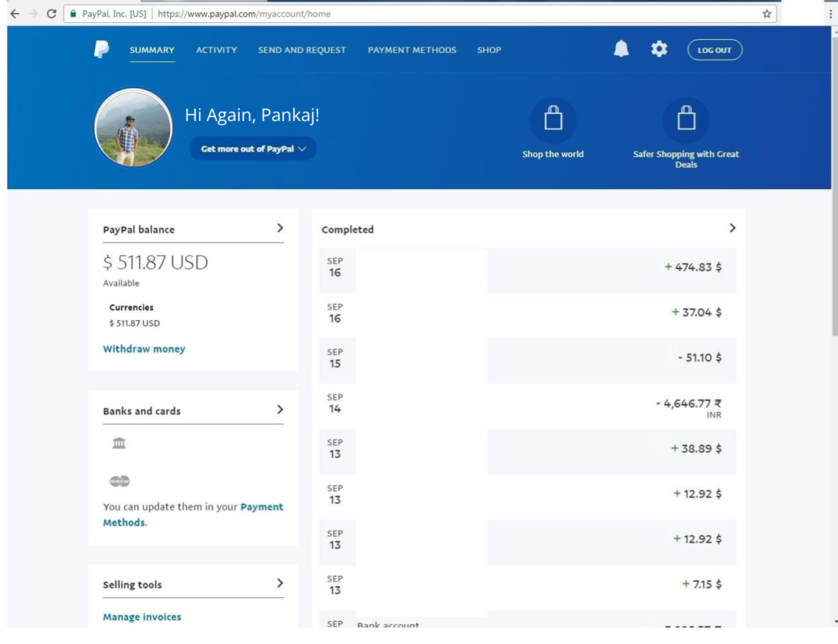838x644 pixels.
Task: Click the Log Out button
Action: 714,50
